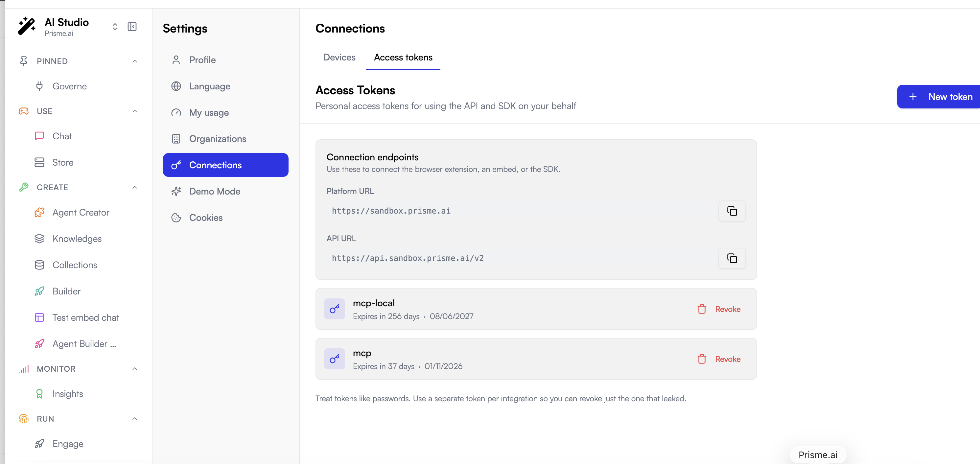
Task: Switch to the Devices tab
Action: pos(339,58)
